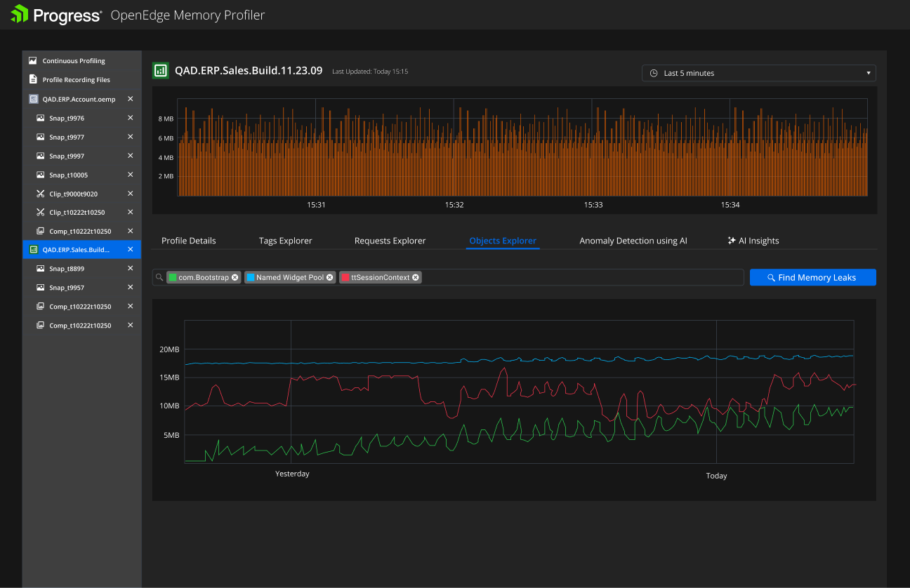This screenshot has height=588, width=910.
Task: Click the Progress logo in the header
Action: pyautogui.click(x=56, y=15)
